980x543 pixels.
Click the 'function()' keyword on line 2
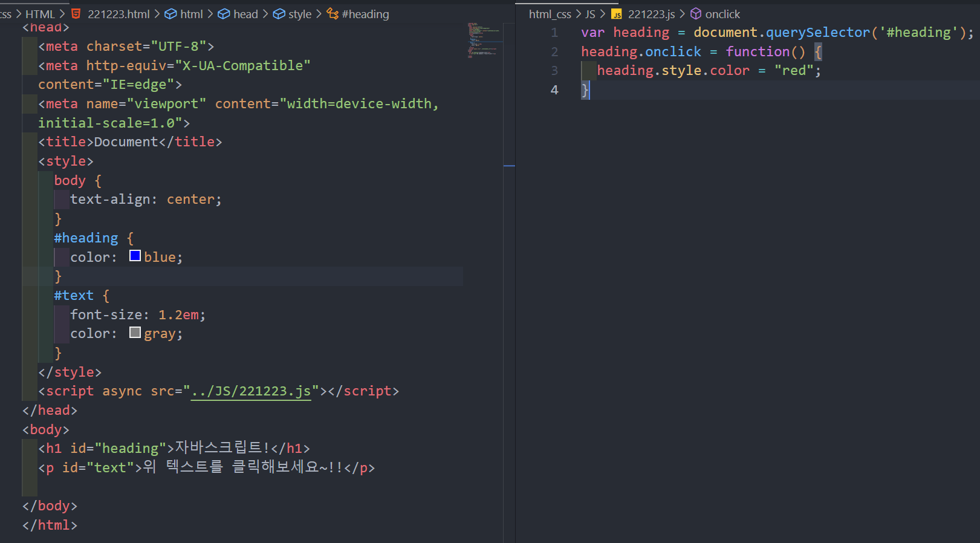click(x=765, y=52)
